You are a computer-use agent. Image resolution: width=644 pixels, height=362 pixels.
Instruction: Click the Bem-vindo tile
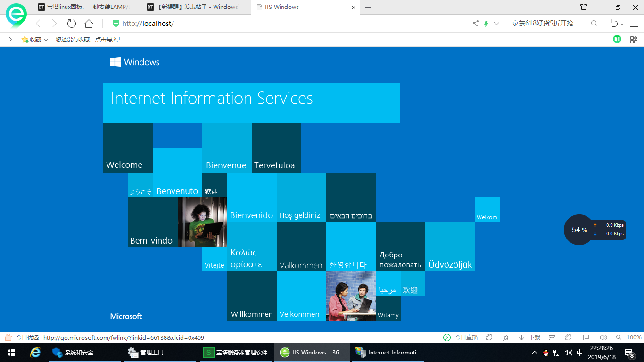(x=153, y=222)
